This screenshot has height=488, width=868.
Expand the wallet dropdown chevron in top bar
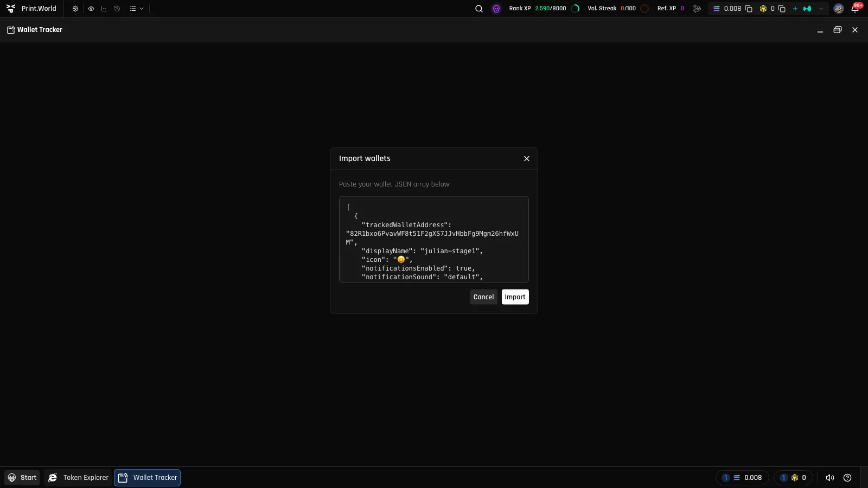pyautogui.click(x=821, y=9)
